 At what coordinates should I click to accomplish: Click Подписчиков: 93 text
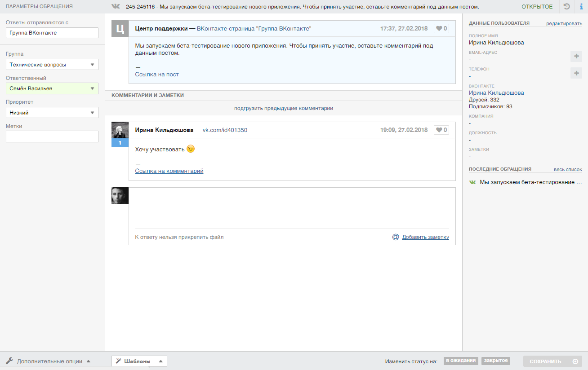click(490, 107)
